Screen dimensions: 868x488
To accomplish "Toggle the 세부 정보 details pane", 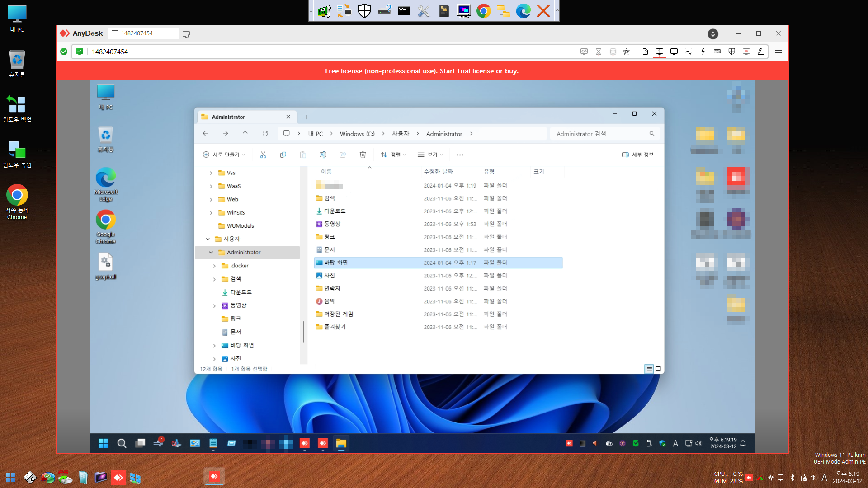I will click(x=637, y=155).
